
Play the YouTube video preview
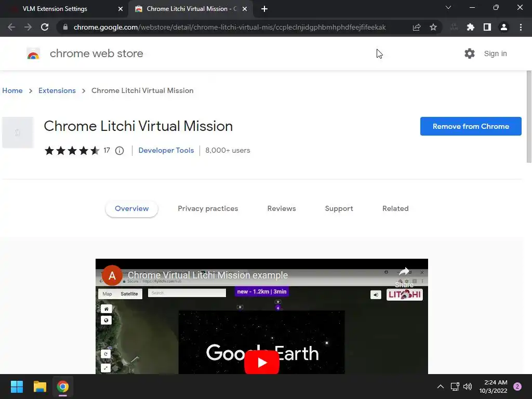tap(262, 362)
